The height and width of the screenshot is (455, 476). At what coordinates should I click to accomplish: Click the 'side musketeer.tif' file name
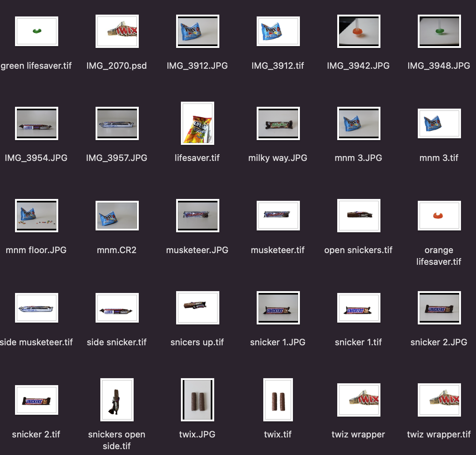pyautogui.click(x=36, y=342)
